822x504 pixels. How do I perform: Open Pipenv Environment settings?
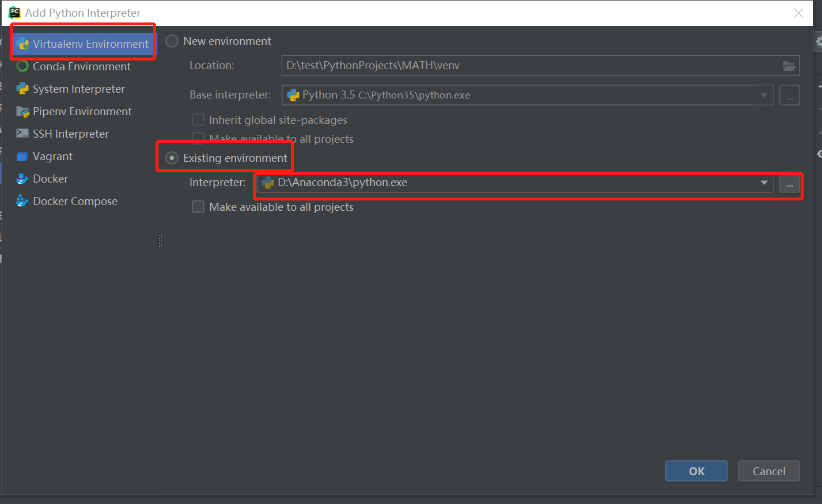tap(82, 111)
